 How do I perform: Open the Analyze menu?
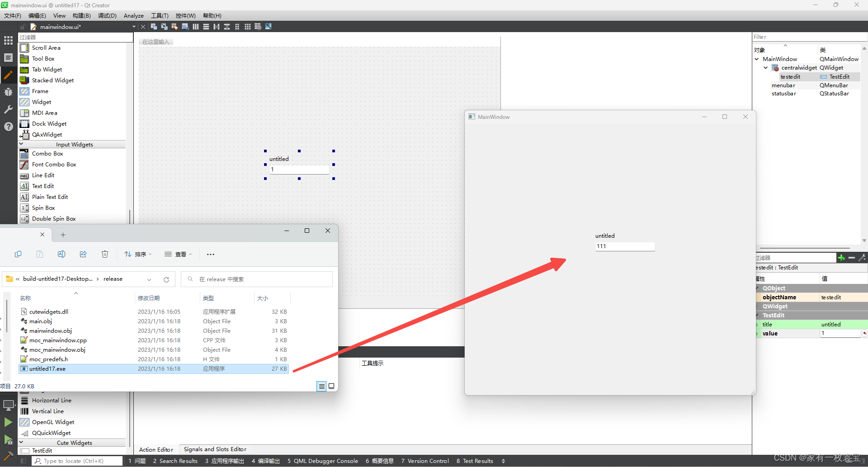coord(134,16)
